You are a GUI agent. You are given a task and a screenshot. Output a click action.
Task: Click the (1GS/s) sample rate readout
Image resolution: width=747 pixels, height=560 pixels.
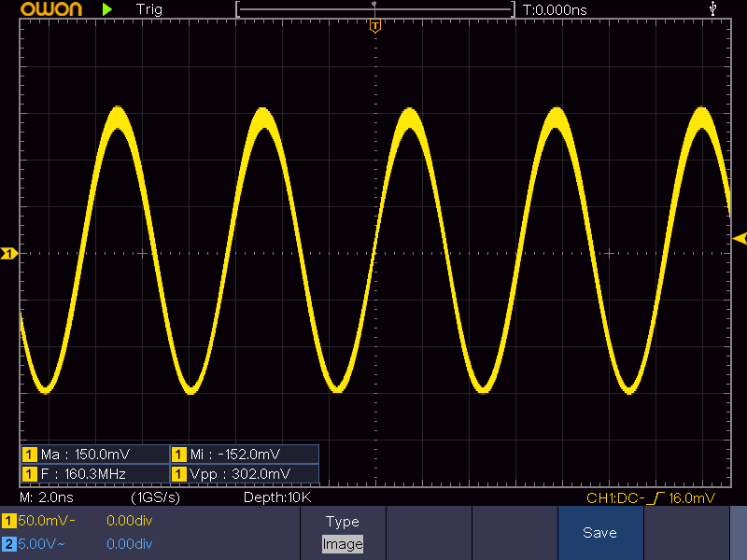[155, 497]
